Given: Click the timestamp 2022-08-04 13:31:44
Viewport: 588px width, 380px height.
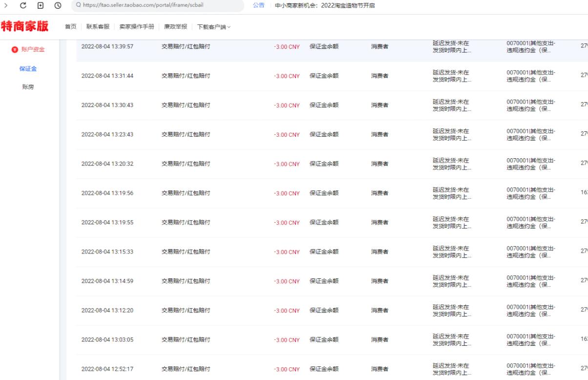Looking at the screenshot, I should [107, 76].
